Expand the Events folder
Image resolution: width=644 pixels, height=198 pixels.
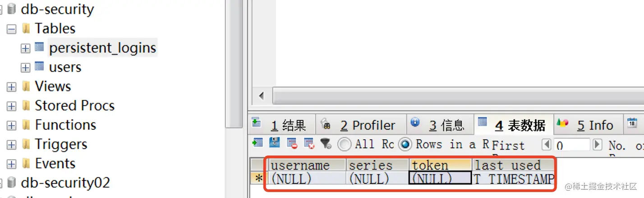pos(12,164)
